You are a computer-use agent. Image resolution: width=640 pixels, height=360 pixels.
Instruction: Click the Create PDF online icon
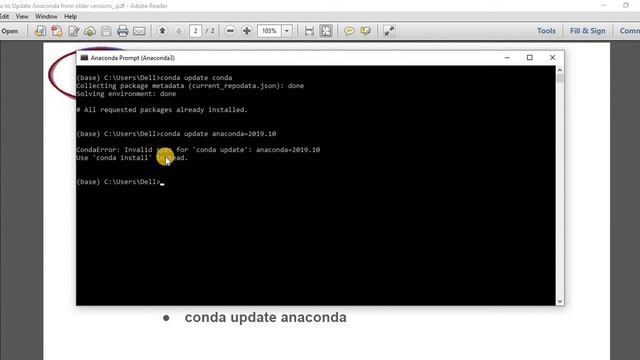point(40,31)
